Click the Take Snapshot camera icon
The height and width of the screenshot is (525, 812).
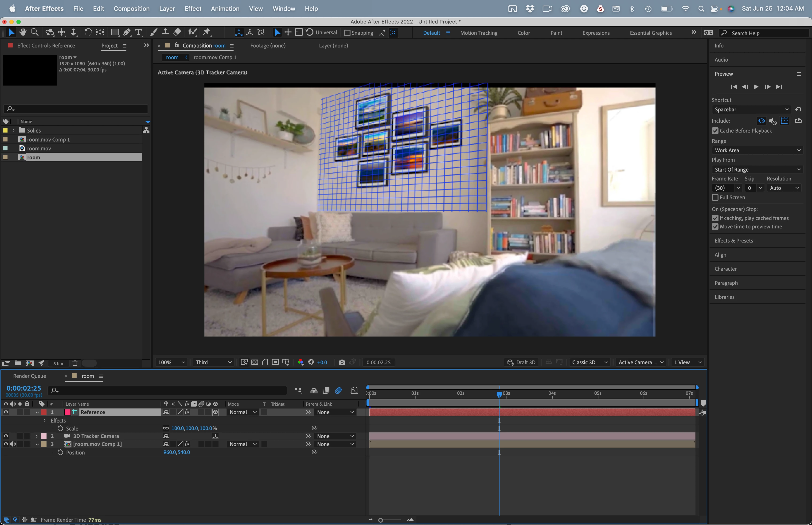[x=342, y=362]
